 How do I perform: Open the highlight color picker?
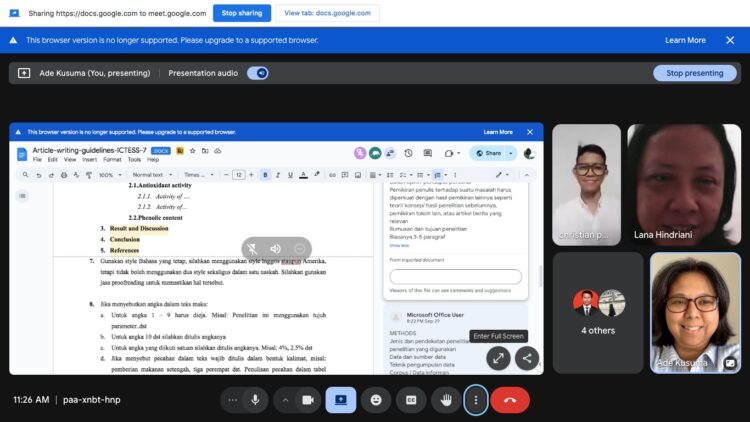point(317,175)
